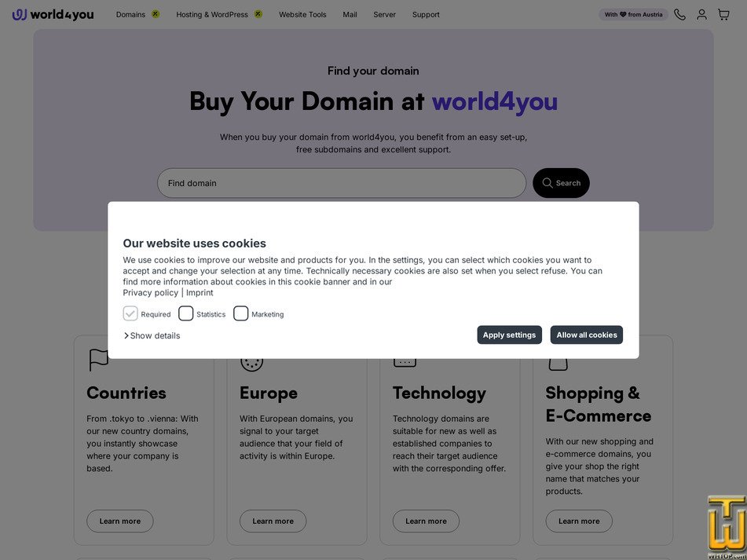Open the shopping cart icon
The width and height of the screenshot is (747, 560).
pyautogui.click(x=723, y=14)
